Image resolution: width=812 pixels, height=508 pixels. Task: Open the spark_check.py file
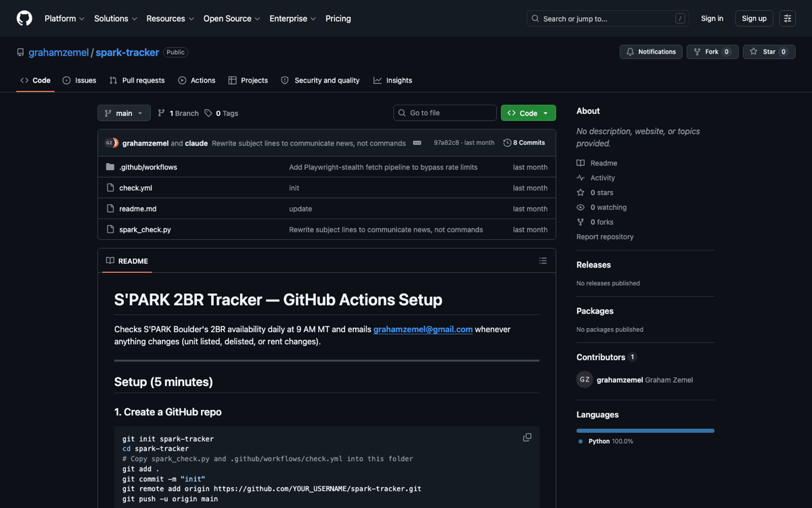click(145, 230)
